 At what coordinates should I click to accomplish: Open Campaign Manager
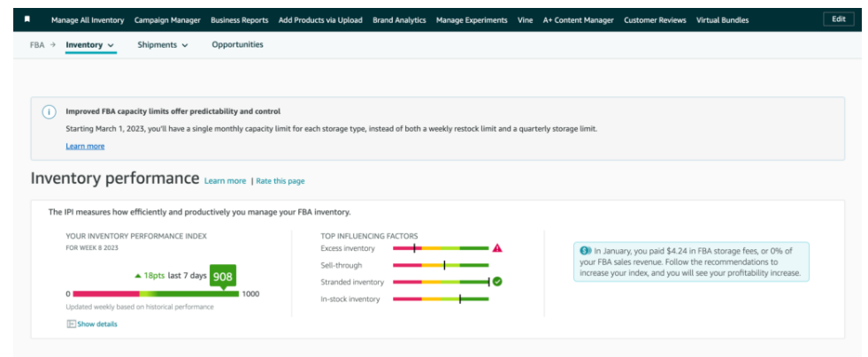pyautogui.click(x=167, y=20)
